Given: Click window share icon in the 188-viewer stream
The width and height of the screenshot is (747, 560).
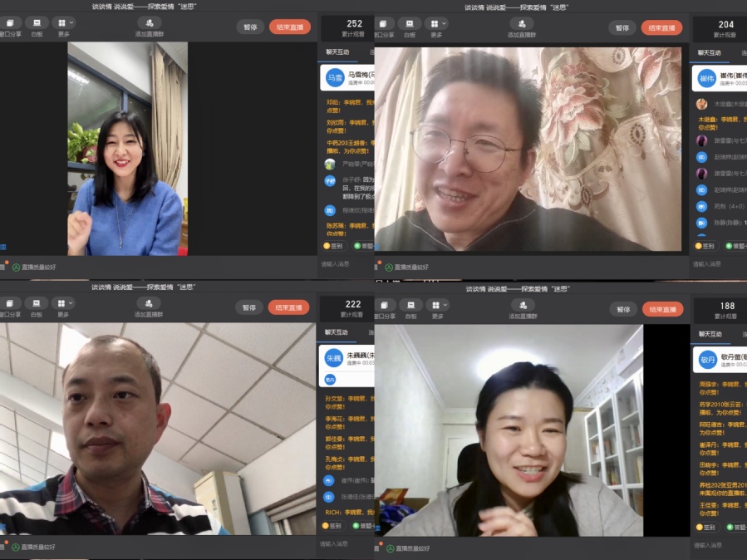Looking at the screenshot, I should 386,306.
